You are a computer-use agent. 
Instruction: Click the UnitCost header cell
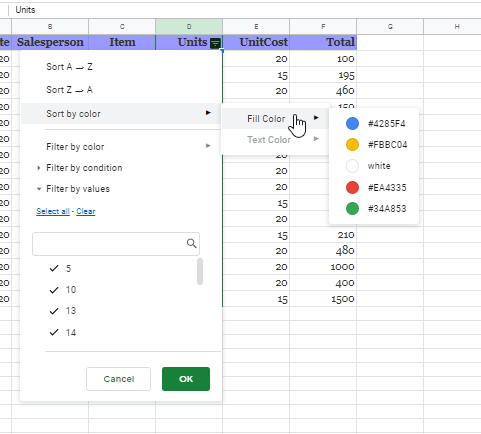point(256,42)
